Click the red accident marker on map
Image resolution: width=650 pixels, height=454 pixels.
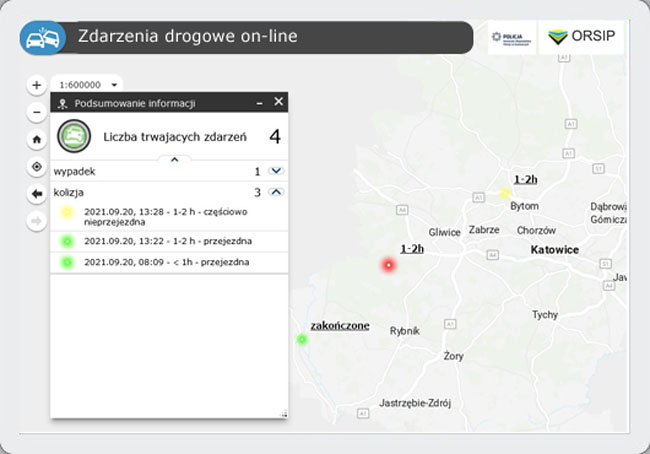(x=389, y=265)
